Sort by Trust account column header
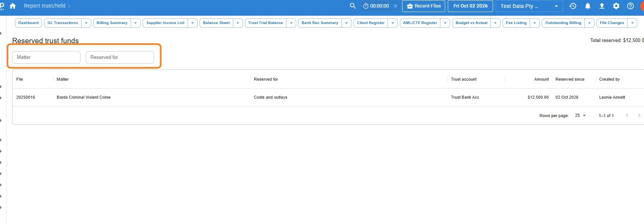Viewport: 644px width, 224px height. coord(464,79)
